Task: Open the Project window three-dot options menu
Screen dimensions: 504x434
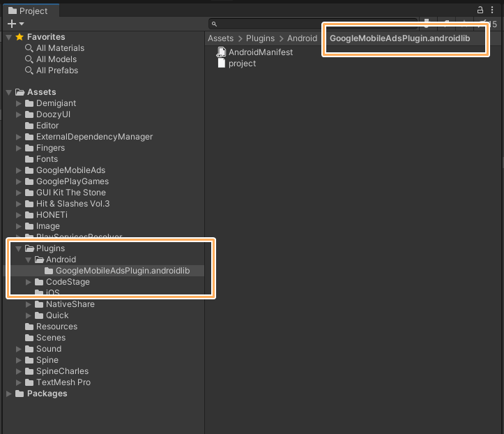Action: (x=492, y=10)
